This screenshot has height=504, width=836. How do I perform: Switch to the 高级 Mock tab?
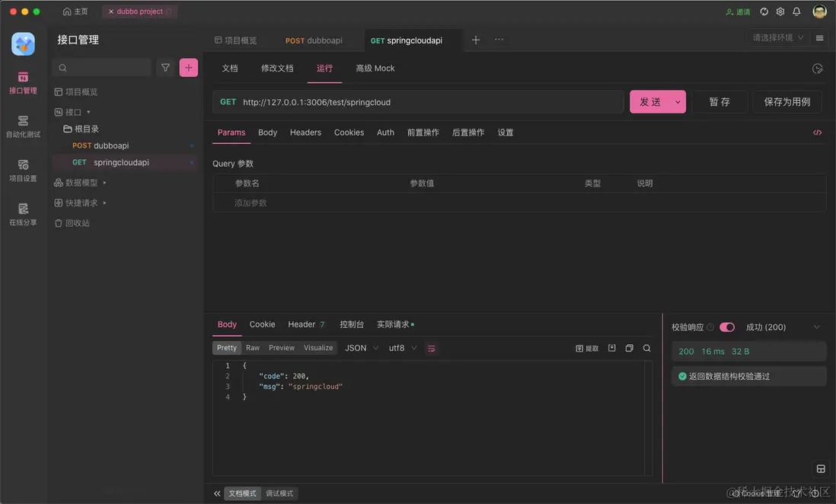tap(375, 69)
